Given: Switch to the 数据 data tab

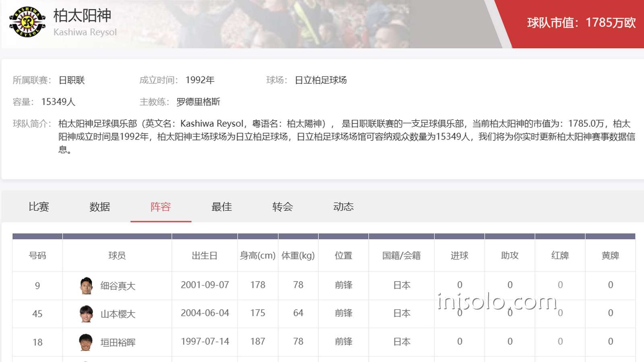Looking at the screenshot, I should pos(100,207).
